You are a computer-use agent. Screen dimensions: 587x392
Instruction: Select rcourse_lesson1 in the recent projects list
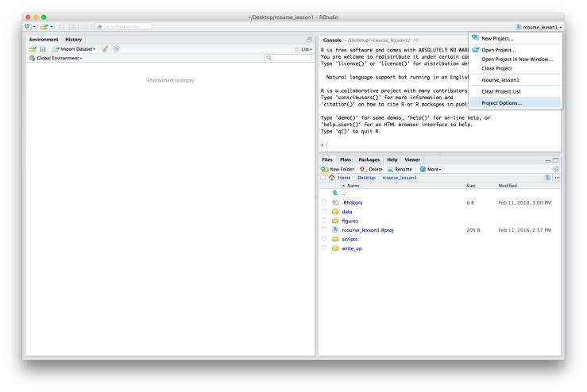click(516, 79)
